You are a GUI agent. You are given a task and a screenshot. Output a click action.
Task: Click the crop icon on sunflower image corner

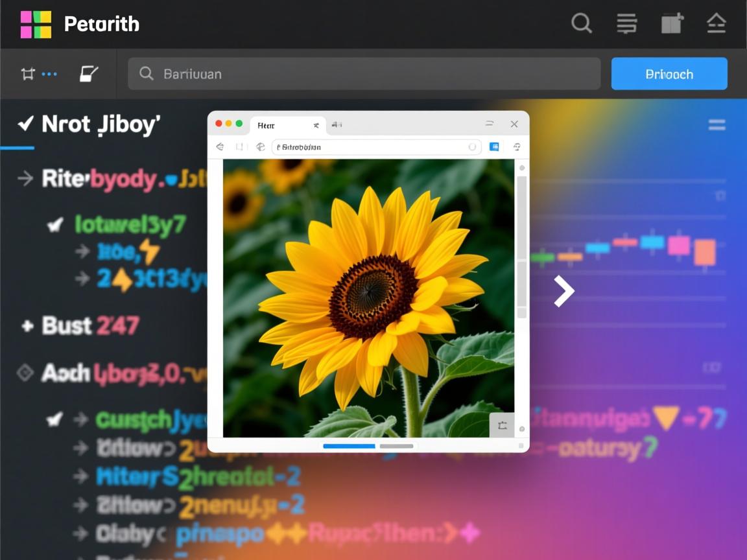(x=502, y=425)
